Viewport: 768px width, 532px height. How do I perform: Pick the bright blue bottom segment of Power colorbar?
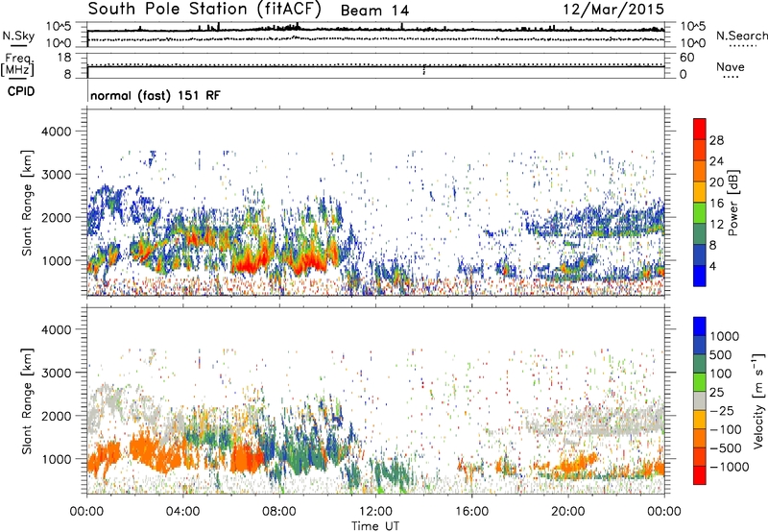coord(700,276)
